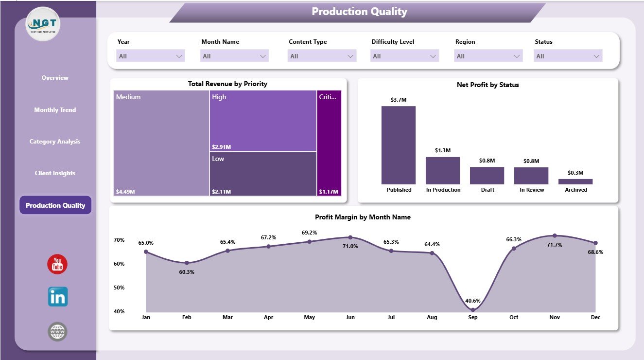Viewport: 644px width, 360px height.
Task: Select the Critical priority treemap block
Action: click(x=329, y=143)
